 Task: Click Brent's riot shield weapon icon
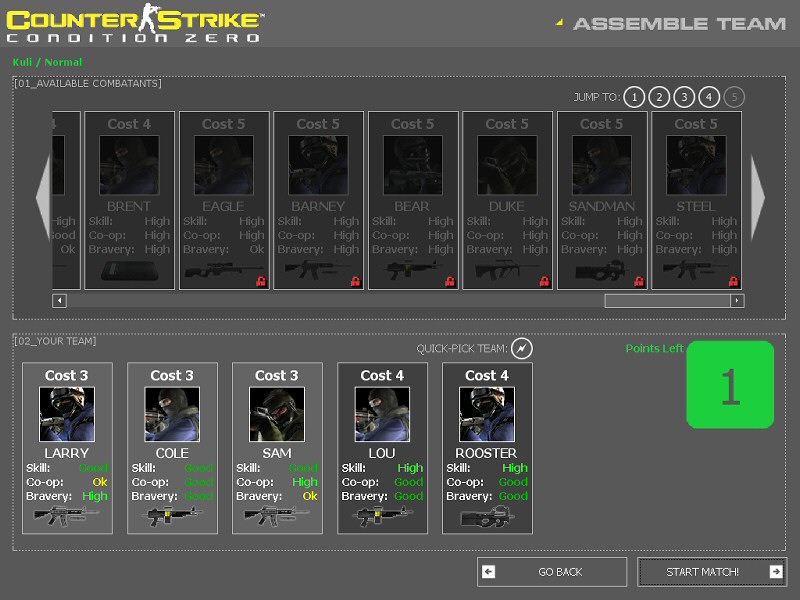click(129, 270)
